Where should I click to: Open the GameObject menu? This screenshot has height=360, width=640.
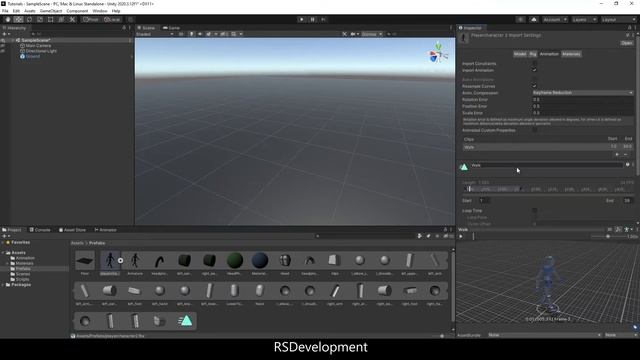(51, 11)
